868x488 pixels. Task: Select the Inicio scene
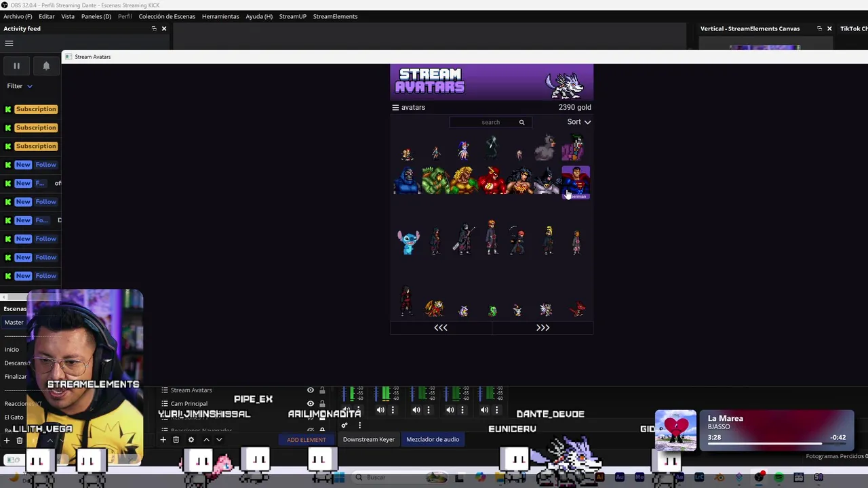(12, 349)
